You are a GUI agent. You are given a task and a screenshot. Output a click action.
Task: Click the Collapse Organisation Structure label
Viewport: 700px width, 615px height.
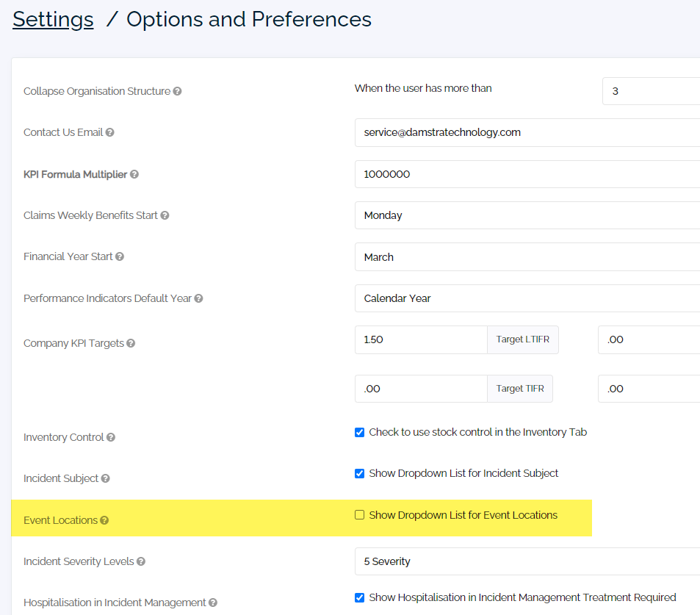[97, 91]
